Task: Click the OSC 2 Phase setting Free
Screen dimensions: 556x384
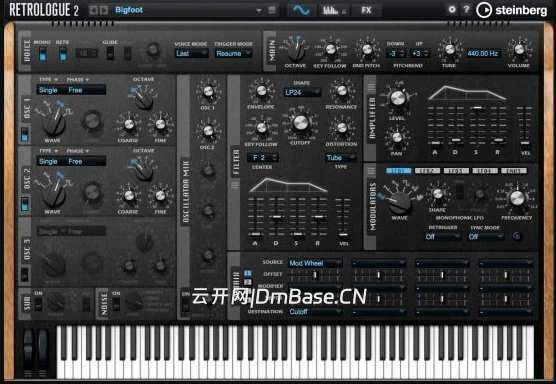Action: pyautogui.click(x=75, y=162)
